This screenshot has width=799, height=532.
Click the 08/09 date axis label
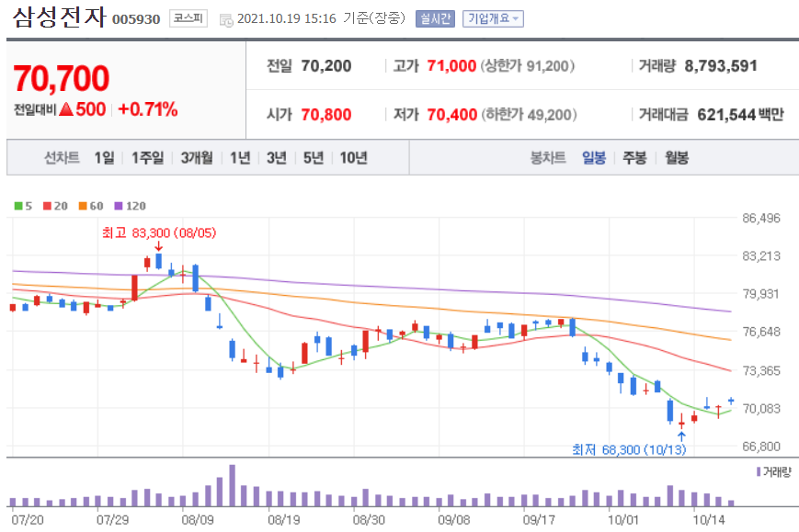coord(198,520)
